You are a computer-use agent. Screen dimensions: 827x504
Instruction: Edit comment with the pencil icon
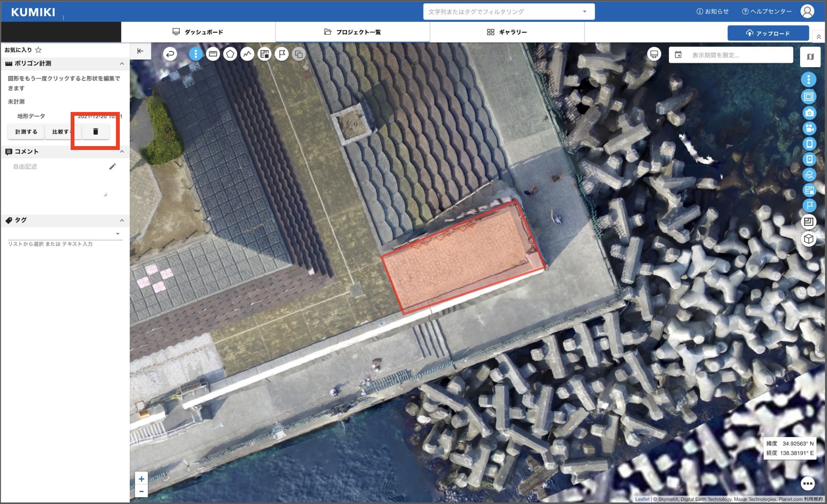[112, 166]
